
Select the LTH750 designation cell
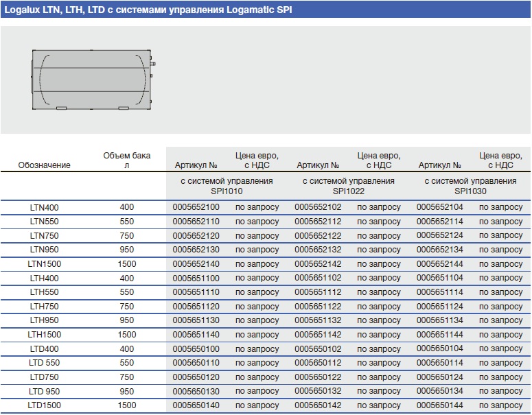[44, 306]
